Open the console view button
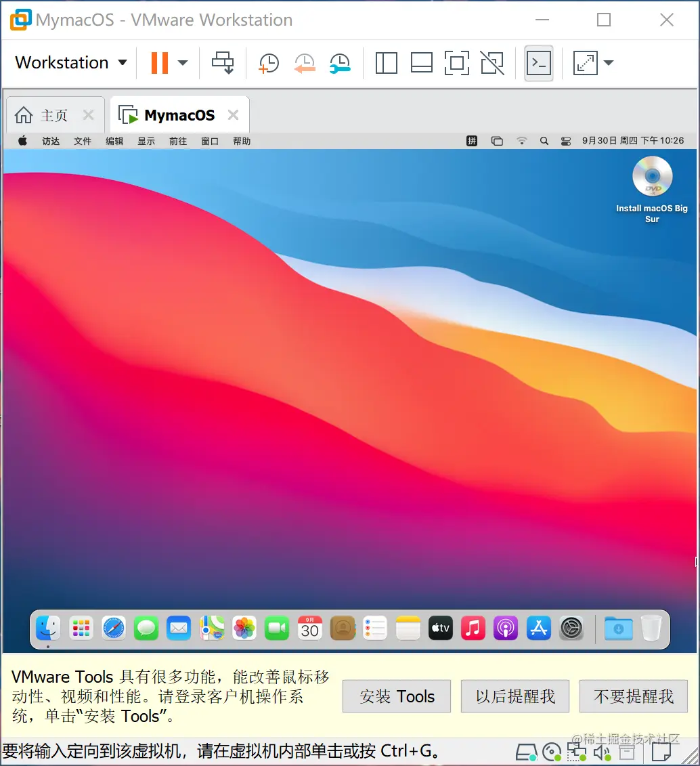Image resolution: width=700 pixels, height=766 pixels. pyautogui.click(x=538, y=63)
